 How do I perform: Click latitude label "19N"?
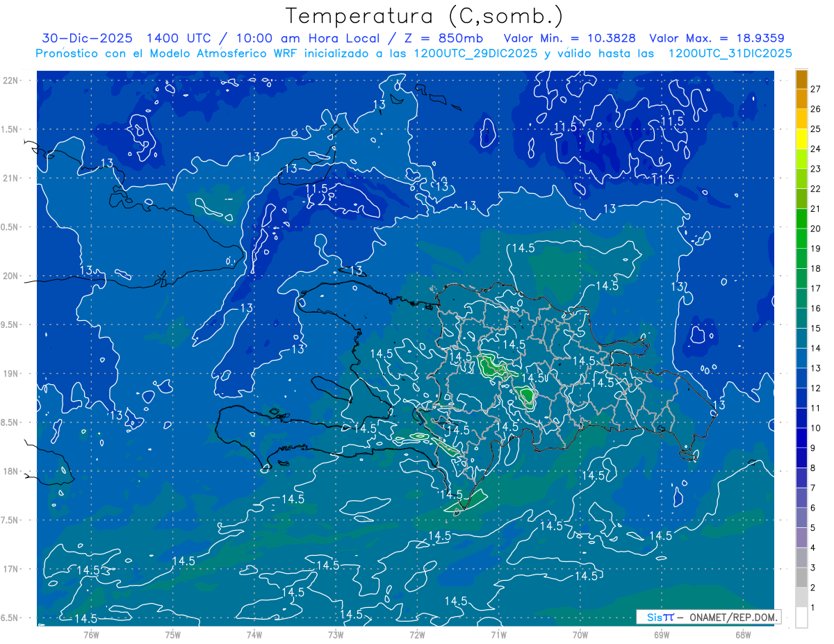pyautogui.click(x=10, y=374)
